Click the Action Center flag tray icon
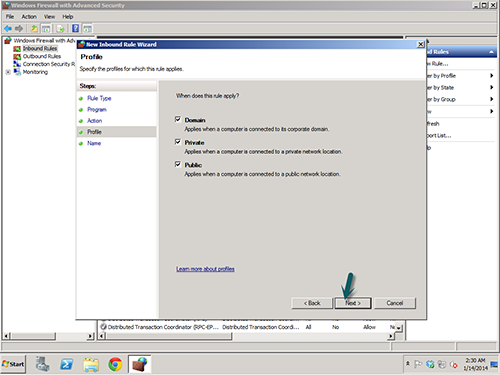Image resolution: width=500 pixels, height=375 pixels. tap(418, 364)
